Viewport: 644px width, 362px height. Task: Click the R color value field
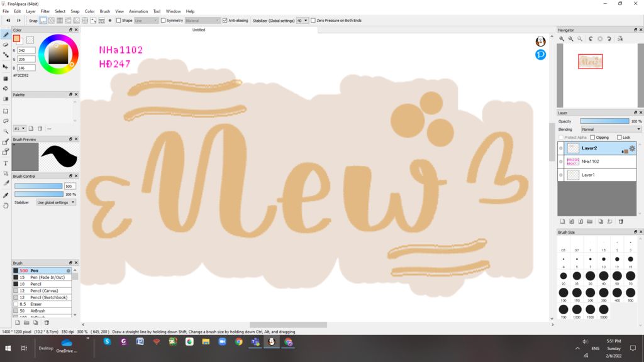click(x=26, y=50)
